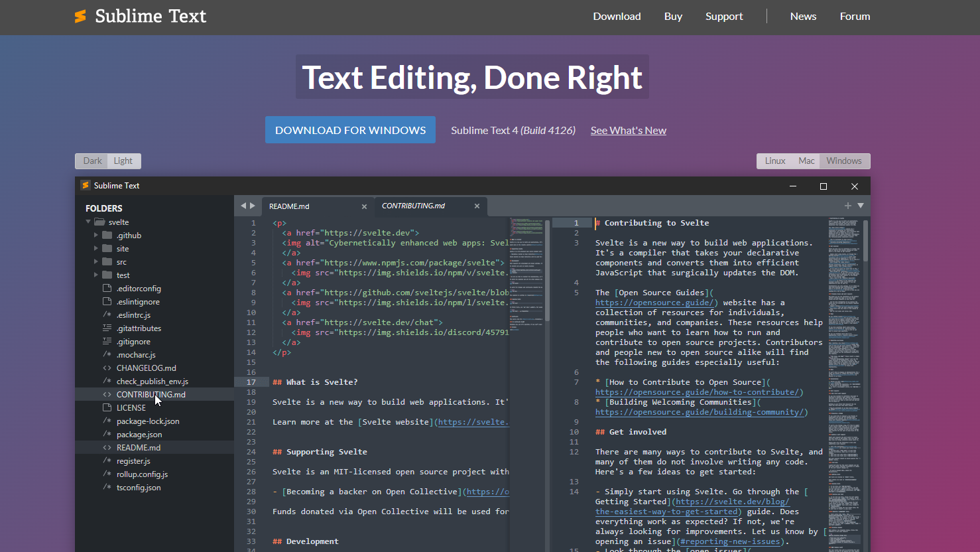Click the right tab navigation arrow
The width and height of the screenshot is (980, 552).
point(253,206)
